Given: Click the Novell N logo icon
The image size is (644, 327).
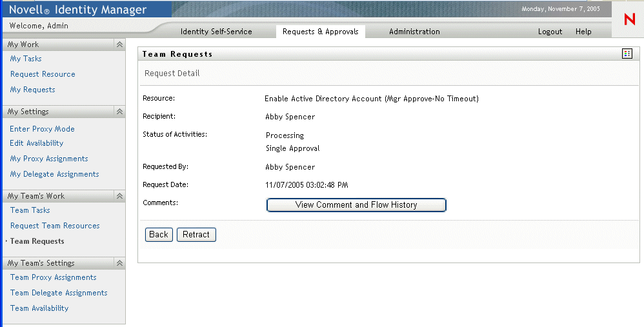Looking at the screenshot, I should (x=630, y=19).
